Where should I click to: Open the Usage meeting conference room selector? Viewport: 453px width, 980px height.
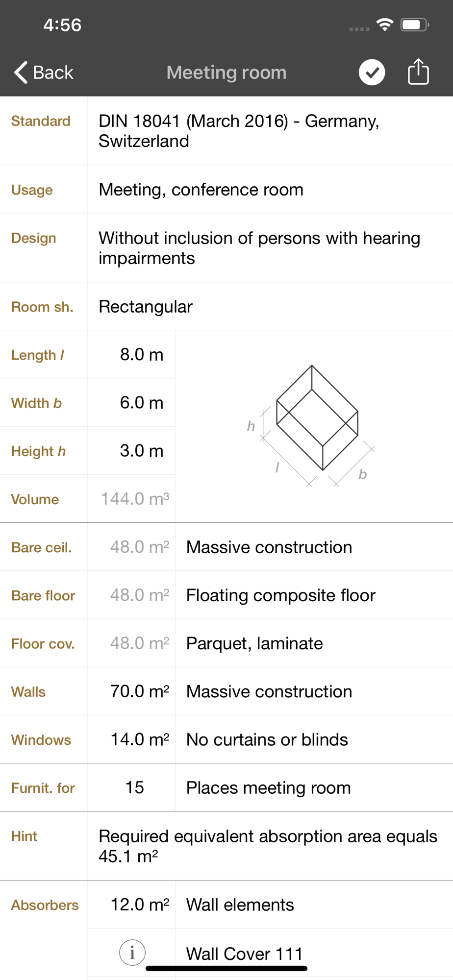tap(270, 190)
